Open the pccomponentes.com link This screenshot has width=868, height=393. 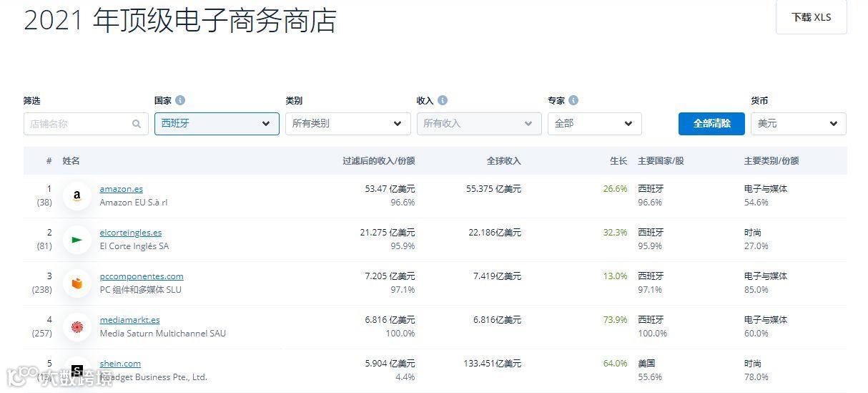point(142,276)
